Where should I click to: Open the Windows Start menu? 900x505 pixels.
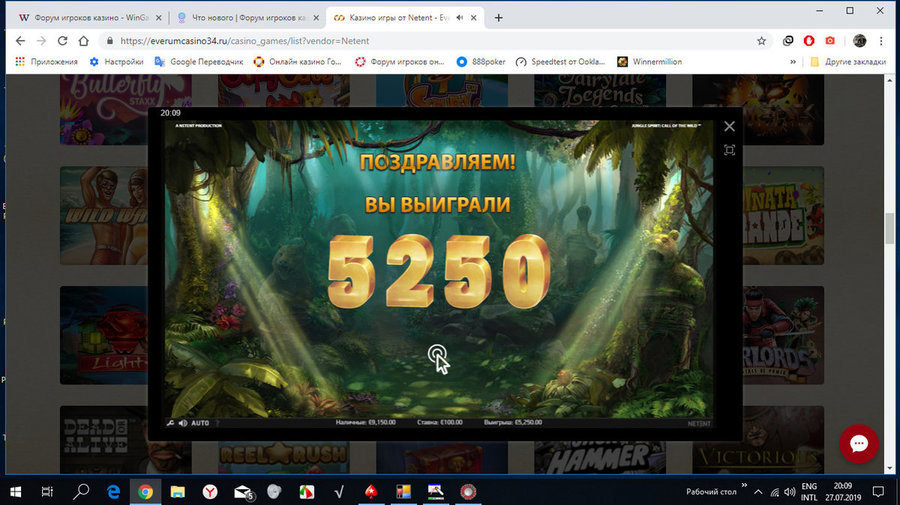click(x=15, y=492)
